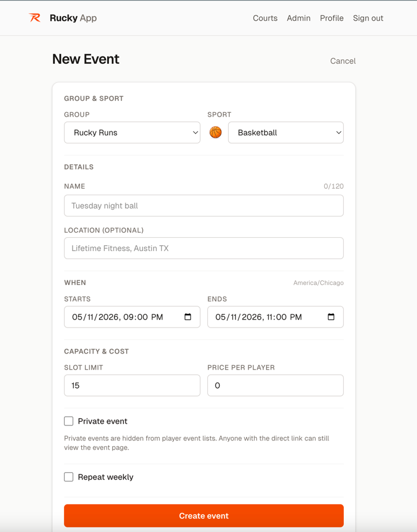
Task: Sign out of the app
Action: (x=368, y=18)
